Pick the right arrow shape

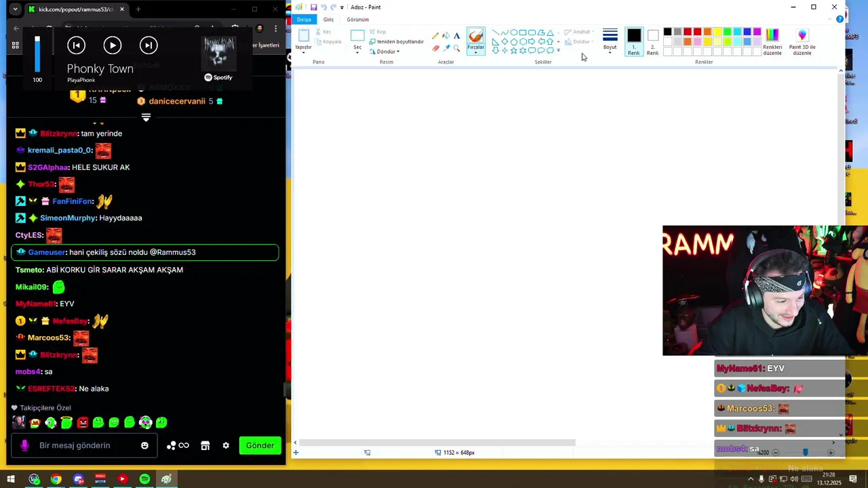(x=532, y=41)
